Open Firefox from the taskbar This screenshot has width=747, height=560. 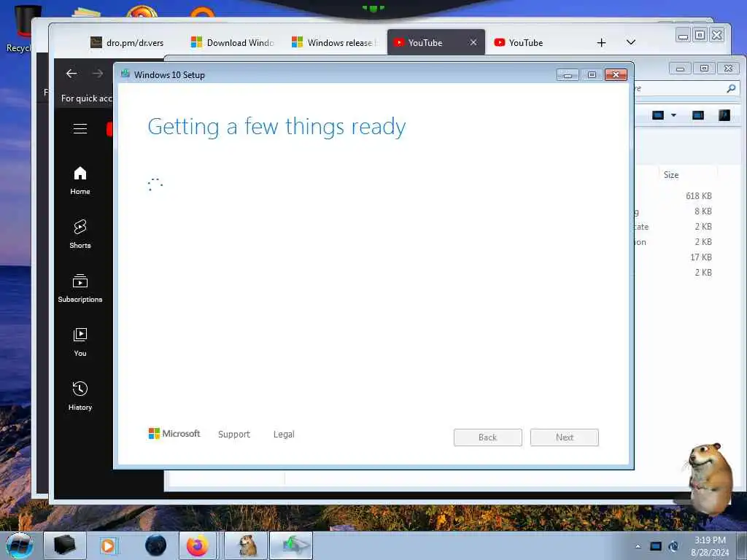(x=197, y=545)
